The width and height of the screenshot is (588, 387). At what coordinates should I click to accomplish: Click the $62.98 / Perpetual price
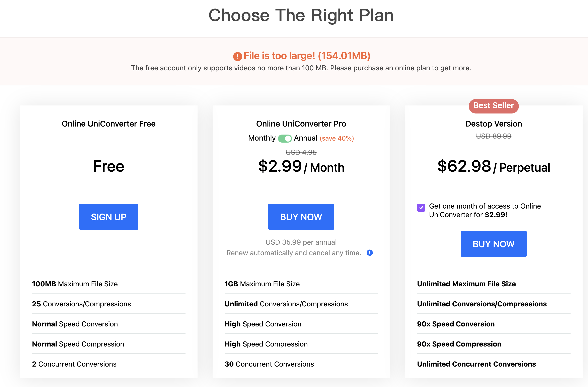(x=493, y=167)
